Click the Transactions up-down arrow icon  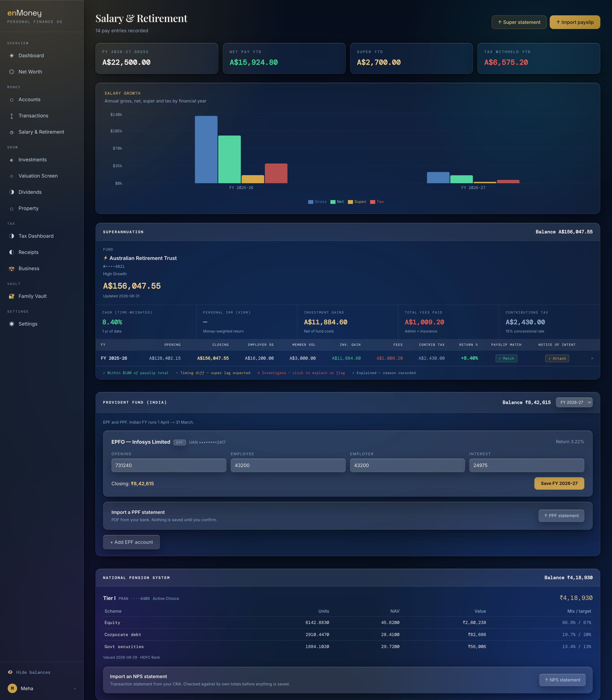[12, 116]
